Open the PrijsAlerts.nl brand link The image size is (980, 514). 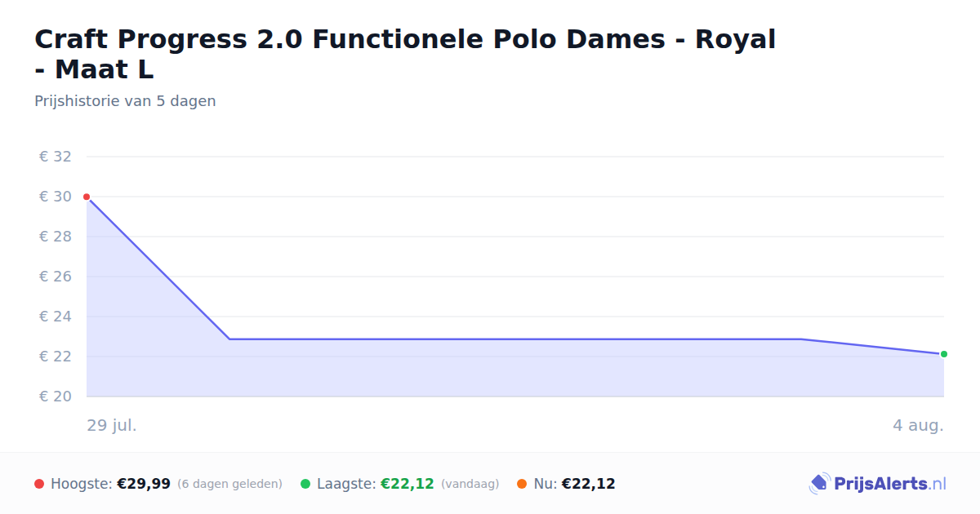pyautogui.click(x=878, y=484)
